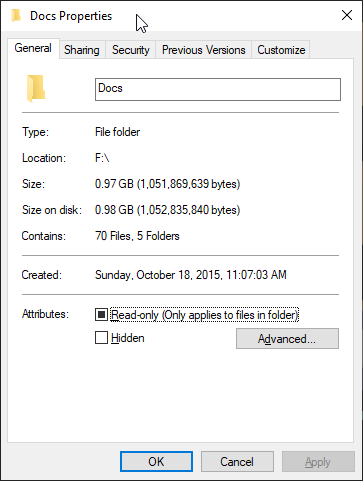Go to the Previous Versions tab

coord(204,50)
